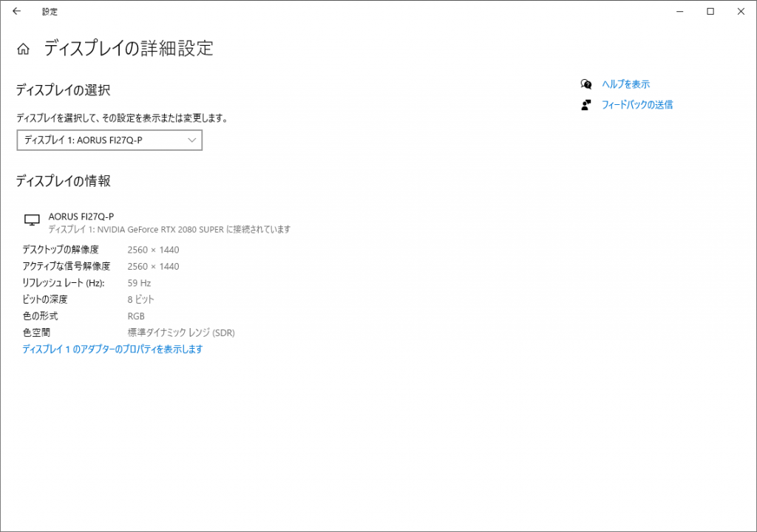
Task: Open the ヘルプを表示 link
Action: tap(625, 84)
